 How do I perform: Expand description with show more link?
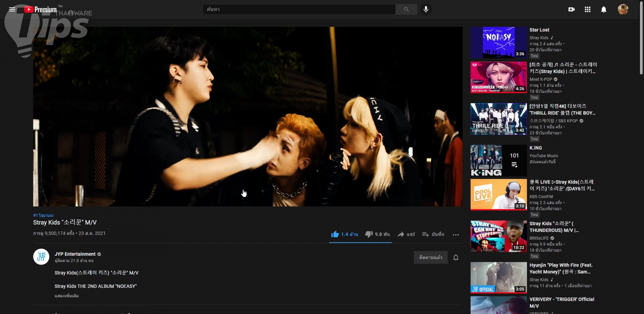pyautogui.click(x=67, y=296)
